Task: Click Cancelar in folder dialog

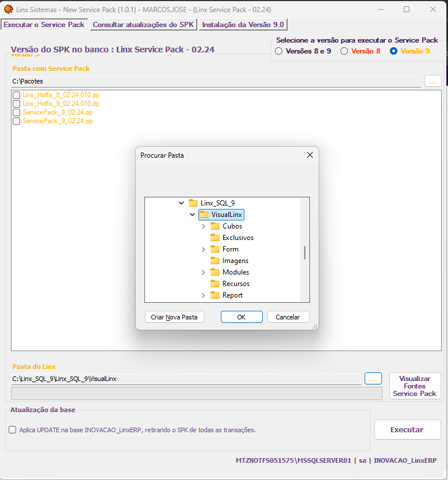Action: [288, 317]
